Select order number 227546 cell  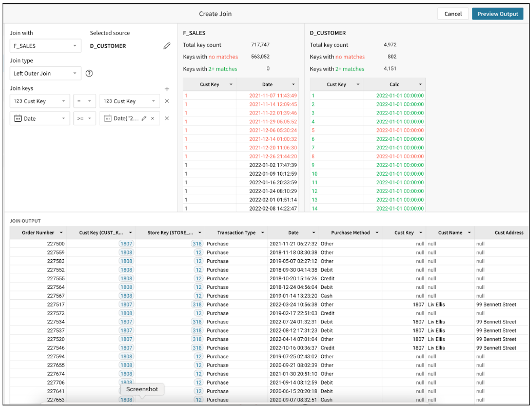tap(38, 348)
